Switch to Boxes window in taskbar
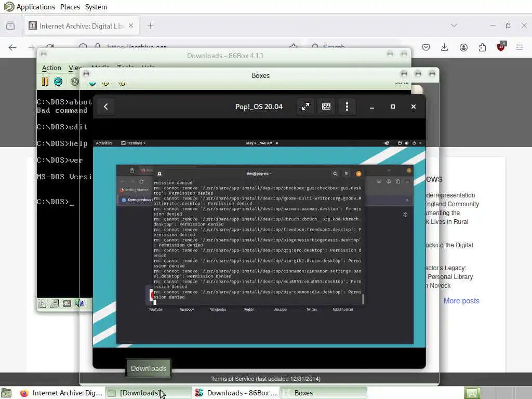Screen dimensions: 532x399 (323, 393)
